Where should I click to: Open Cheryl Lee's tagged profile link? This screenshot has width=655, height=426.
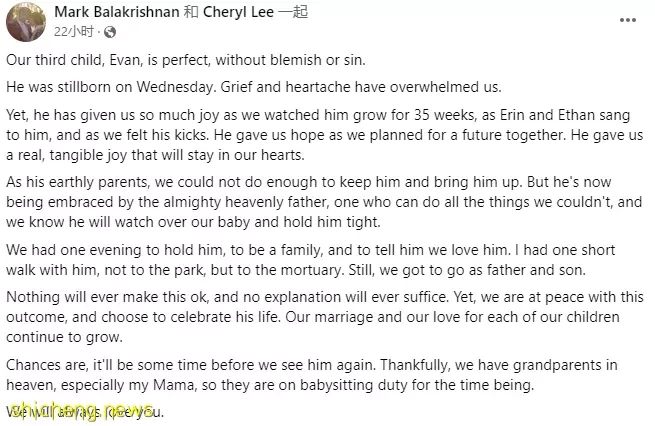pos(238,12)
